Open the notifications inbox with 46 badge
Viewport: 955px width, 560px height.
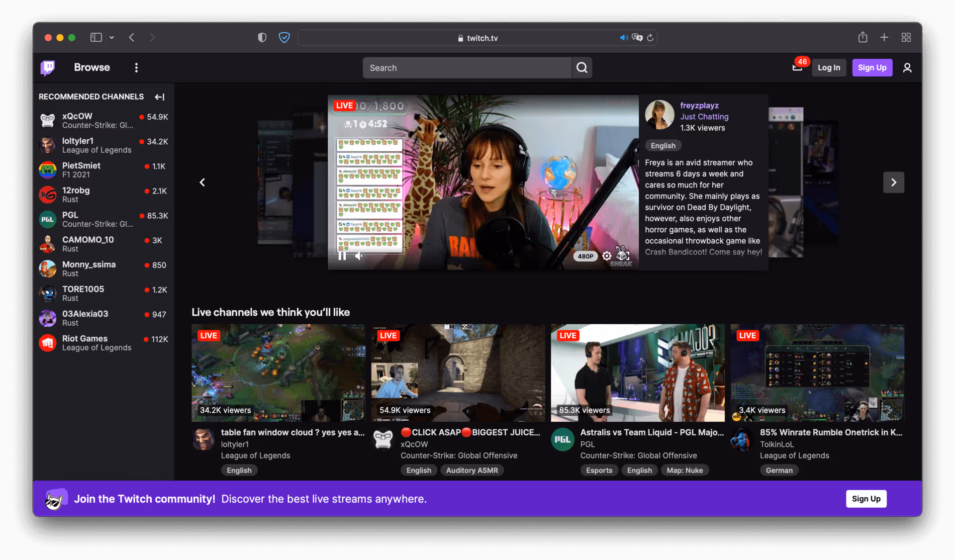pos(797,68)
